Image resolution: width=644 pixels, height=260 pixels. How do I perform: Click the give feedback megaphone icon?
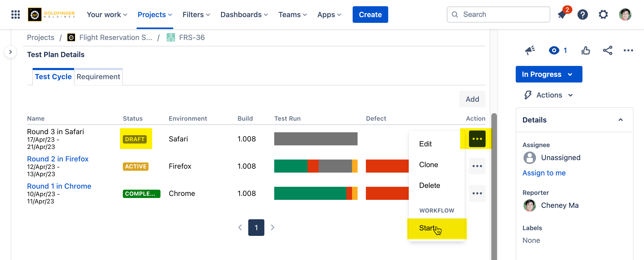530,50
